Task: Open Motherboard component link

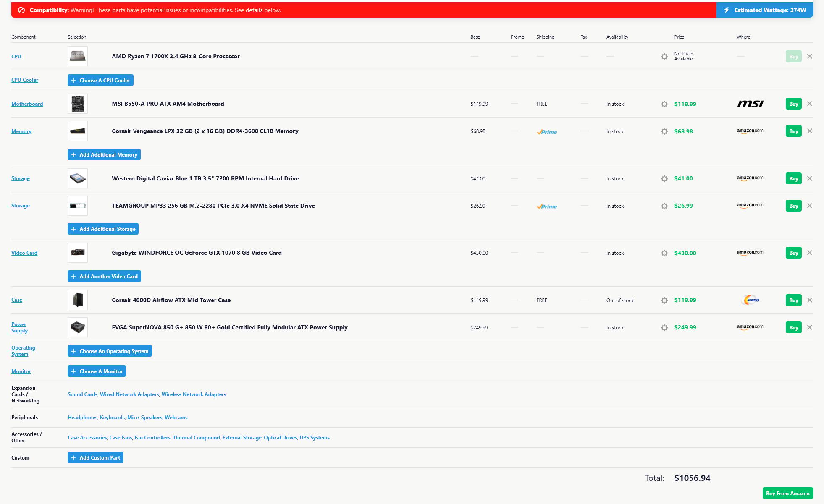Action: click(x=27, y=104)
